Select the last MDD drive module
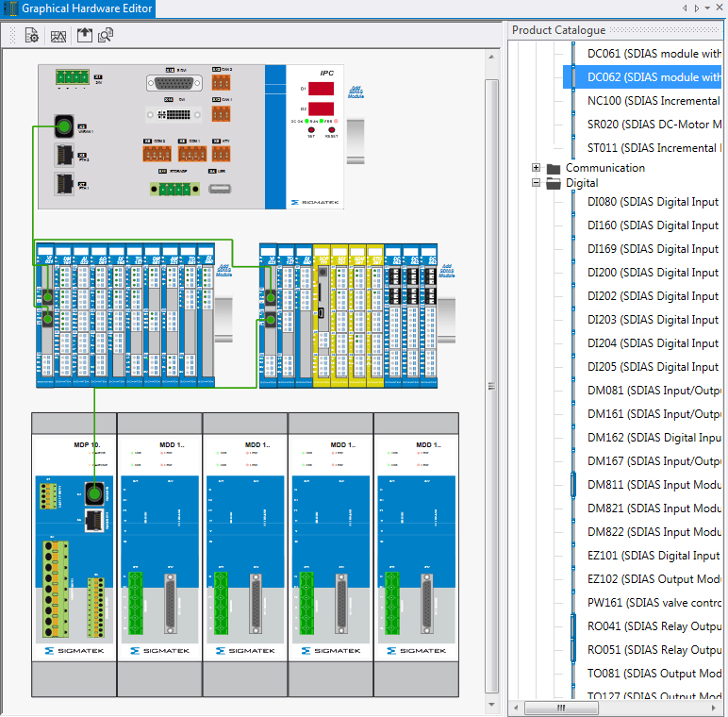 click(417, 555)
